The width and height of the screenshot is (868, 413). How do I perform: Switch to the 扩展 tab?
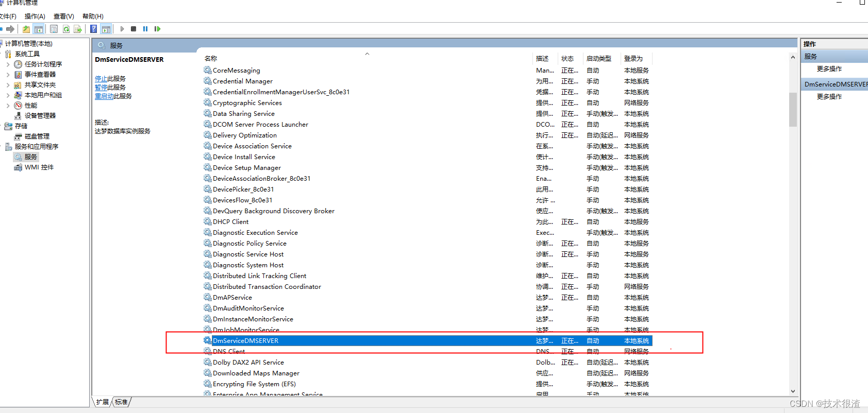coord(102,402)
